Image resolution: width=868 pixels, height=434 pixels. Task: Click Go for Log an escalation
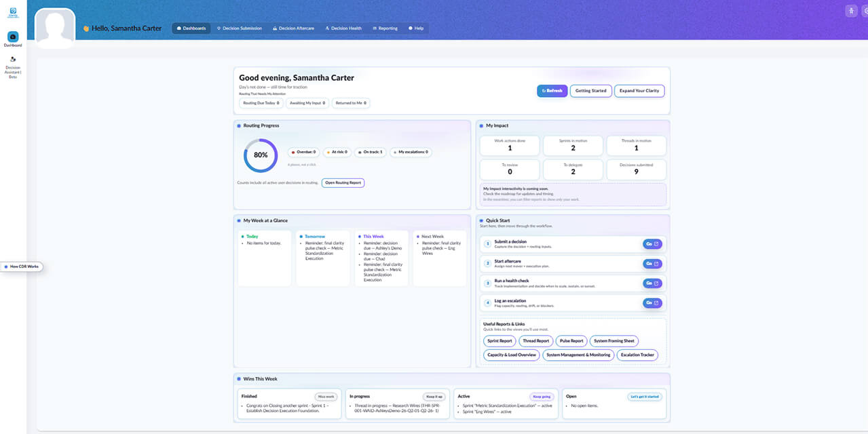pos(652,302)
